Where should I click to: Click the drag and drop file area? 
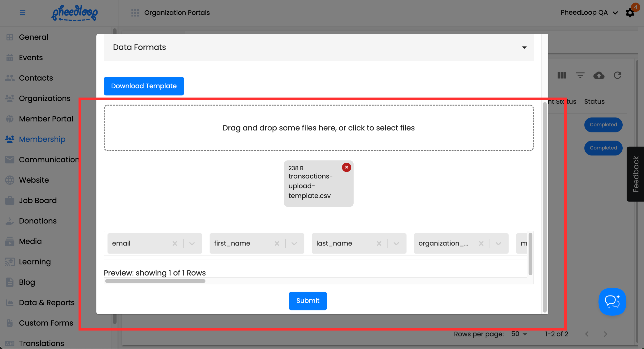(319, 128)
